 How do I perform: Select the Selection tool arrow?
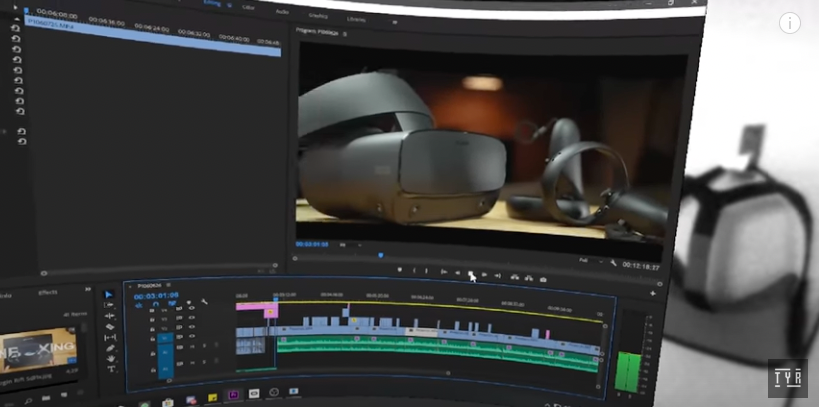click(x=109, y=294)
